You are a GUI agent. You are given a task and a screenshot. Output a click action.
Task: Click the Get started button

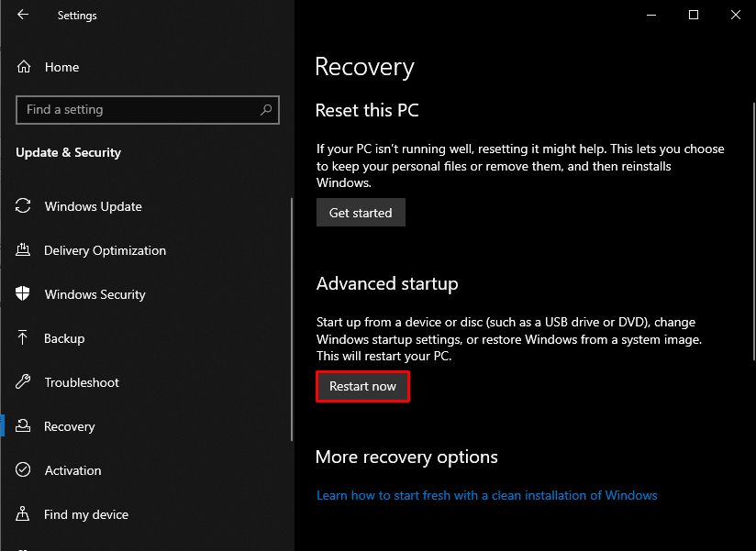point(361,212)
